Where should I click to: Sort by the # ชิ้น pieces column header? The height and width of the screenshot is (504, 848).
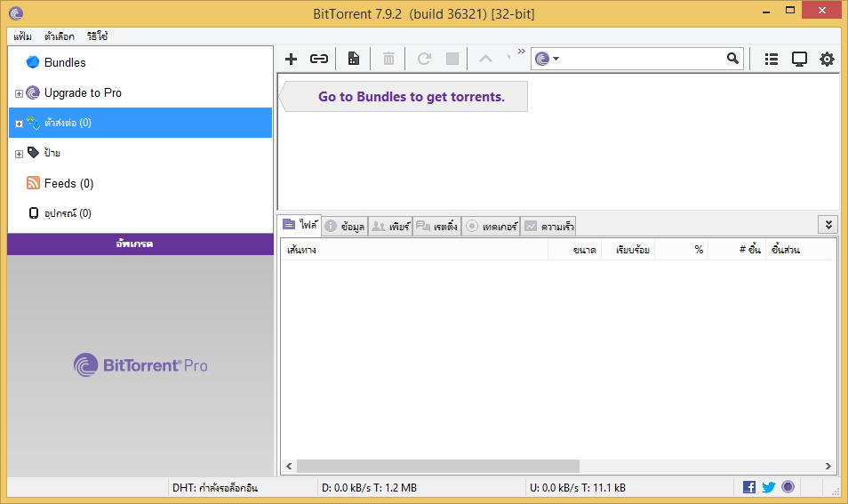coord(737,250)
